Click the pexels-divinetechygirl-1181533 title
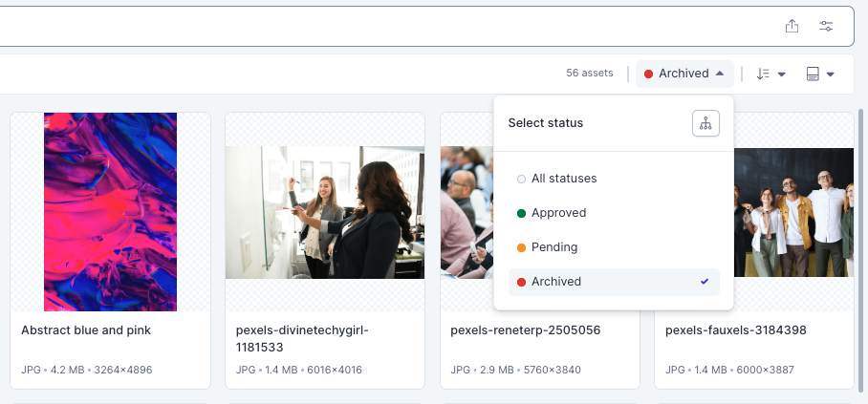This screenshot has width=868, height=404. coord(302,339)
